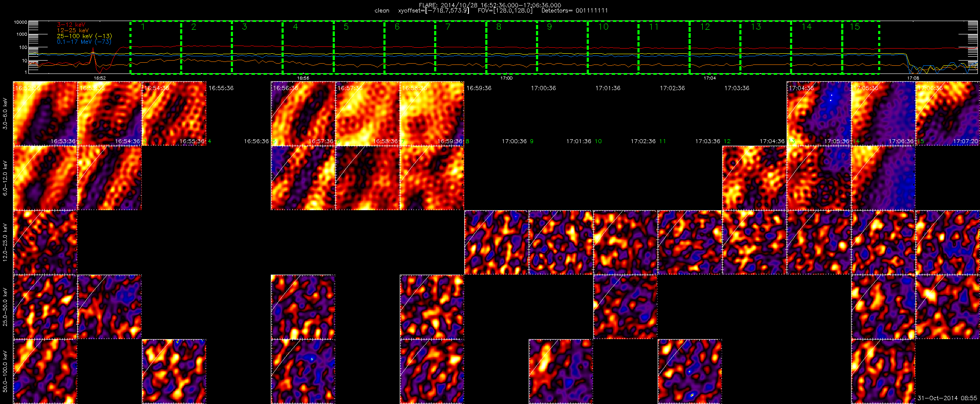980x404 pixels.
Task: Select the 50-100 keV image starting 17:05:36
Action: pyautogui.click(x=883, y=371)
